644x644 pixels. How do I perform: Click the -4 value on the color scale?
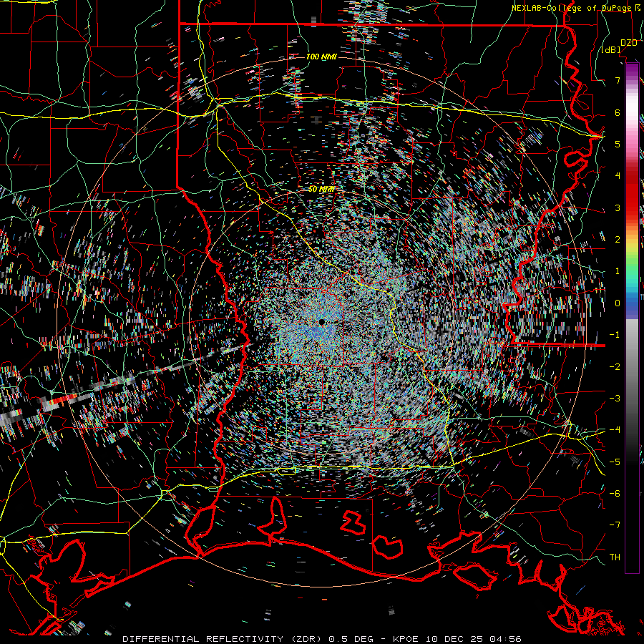point(615,430)
